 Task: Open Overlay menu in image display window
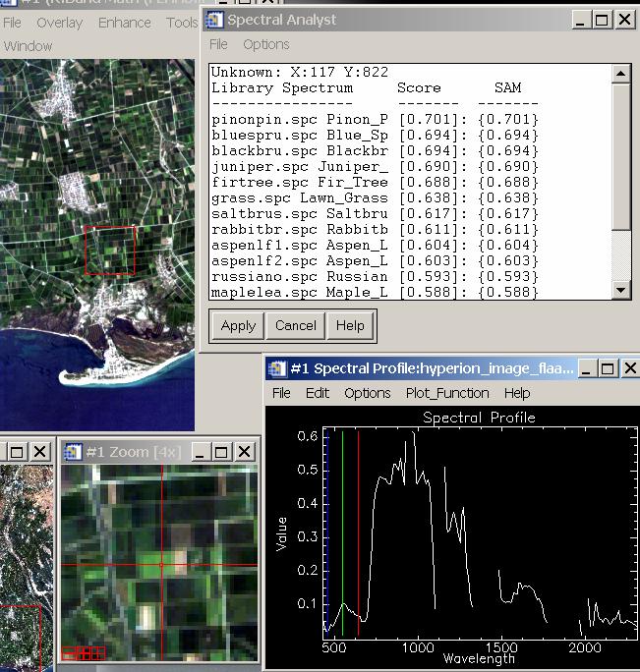pos(60,23)
